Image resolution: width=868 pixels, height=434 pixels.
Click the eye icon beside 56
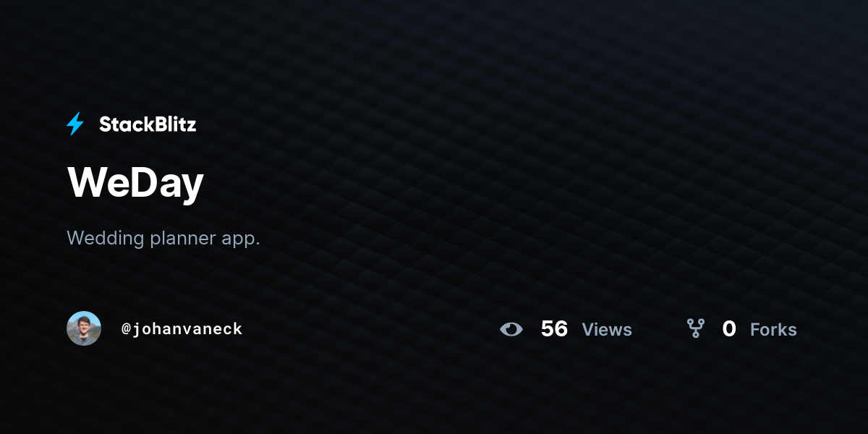click(x=511, y=329)
